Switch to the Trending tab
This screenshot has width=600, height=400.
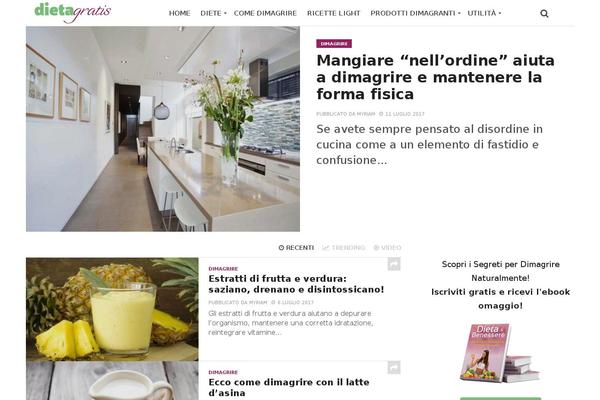tap(344, 248)
